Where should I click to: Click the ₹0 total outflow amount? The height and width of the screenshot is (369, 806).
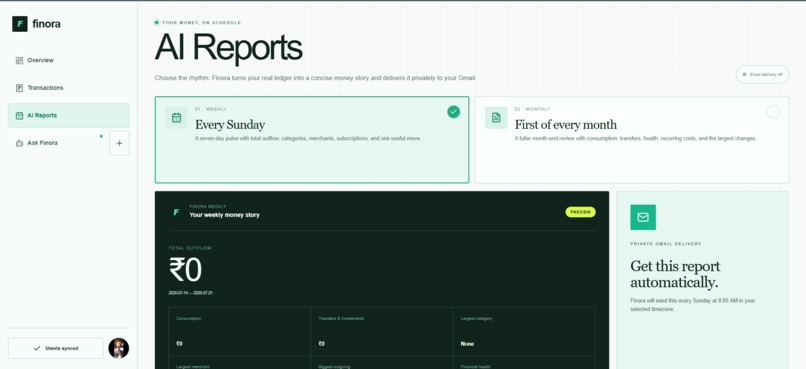(x=186, y=270)
